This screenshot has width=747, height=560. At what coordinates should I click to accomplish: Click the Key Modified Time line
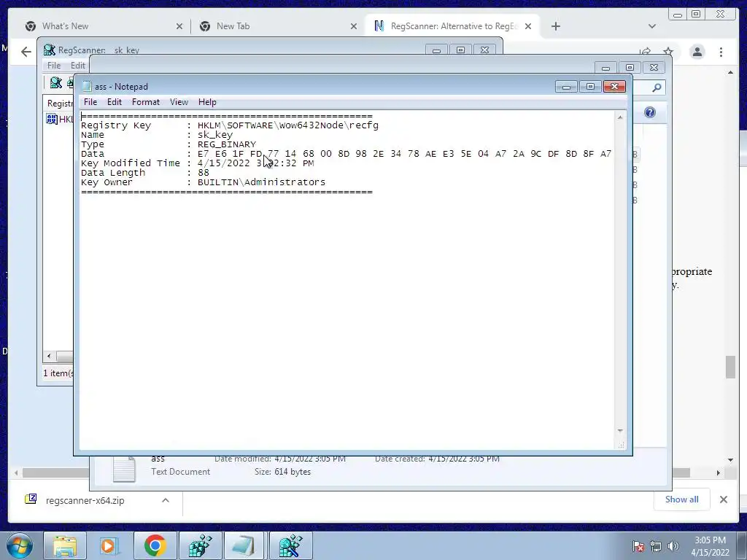pyautogui.click(x=197, y=163)
